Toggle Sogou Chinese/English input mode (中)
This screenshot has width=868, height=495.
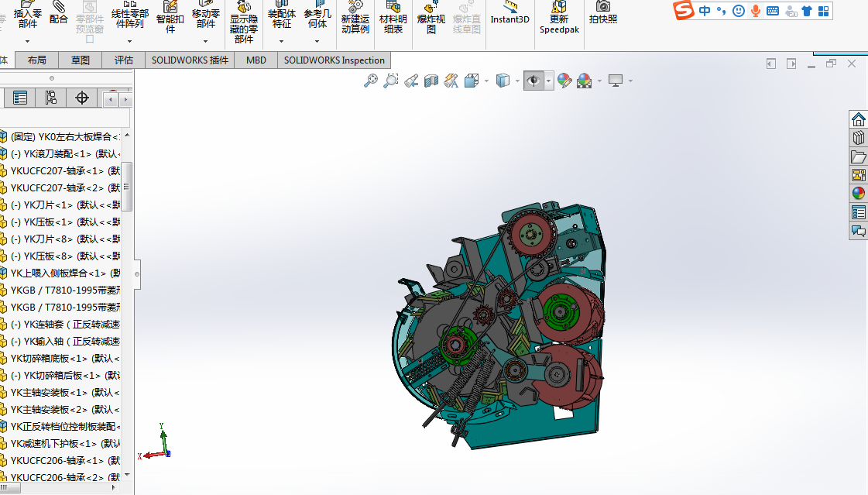705,11
